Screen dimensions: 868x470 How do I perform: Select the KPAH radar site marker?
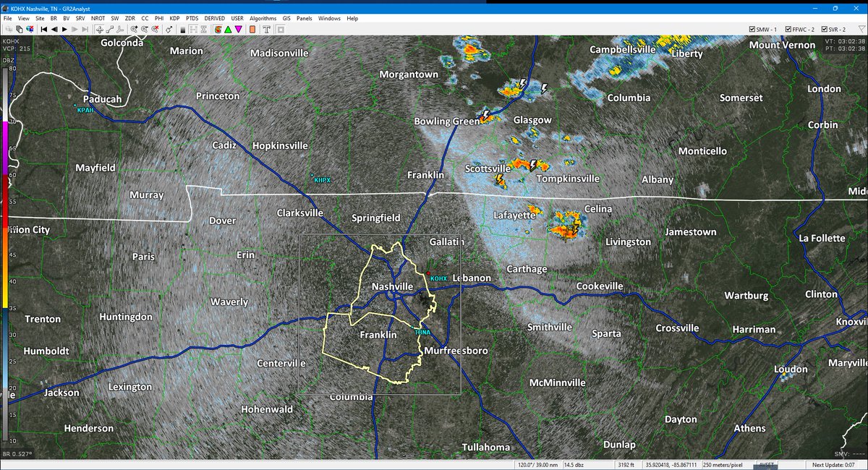(85, 109)
